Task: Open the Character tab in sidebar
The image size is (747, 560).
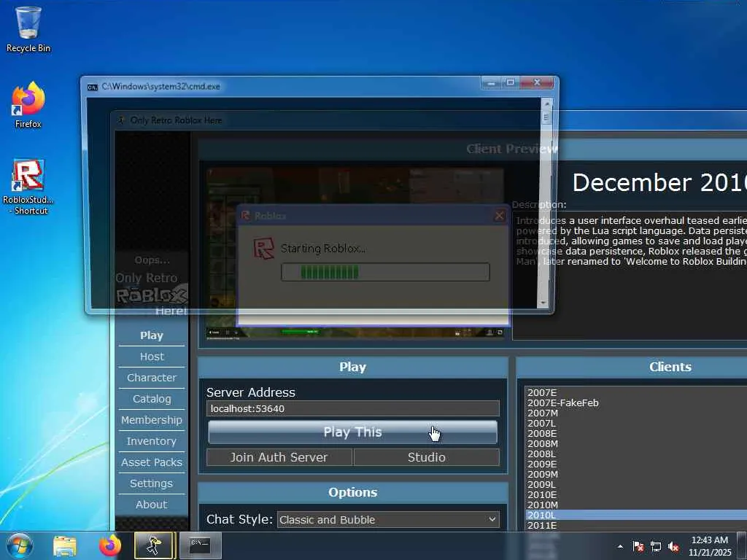Action: point(152,378)
